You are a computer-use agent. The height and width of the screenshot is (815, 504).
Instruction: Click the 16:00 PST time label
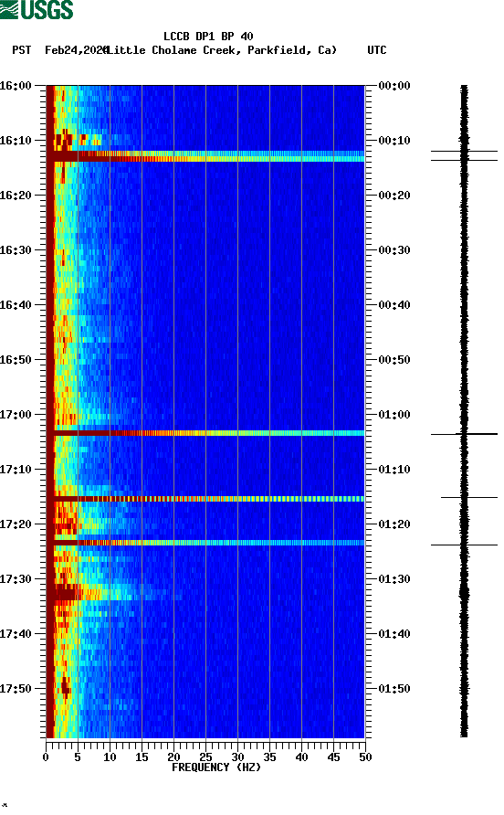point(16,85)
